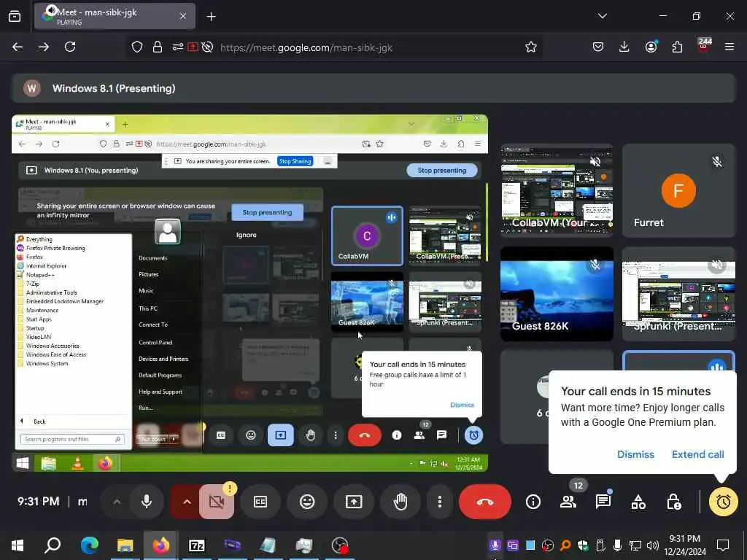Open 7-Zip from taskbar

(196, 545)
